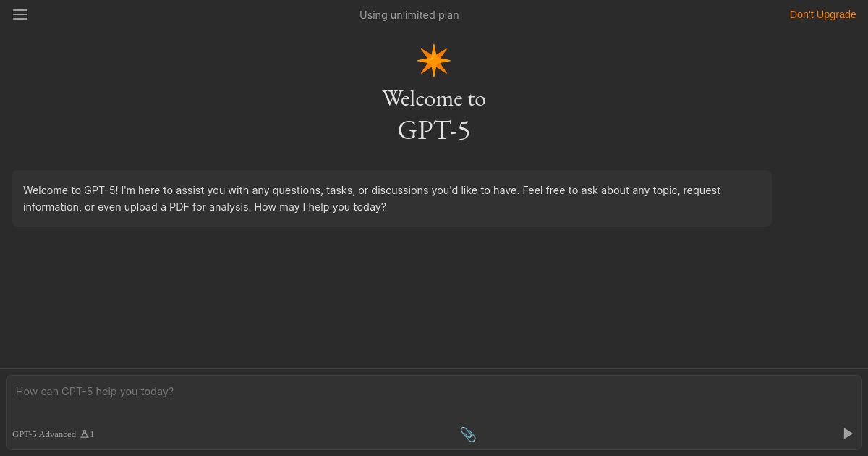Click the orange starburst GPT-5 logo
Image resolution: width=868 pixels, height=456 pixels.
tap(433, 60)
